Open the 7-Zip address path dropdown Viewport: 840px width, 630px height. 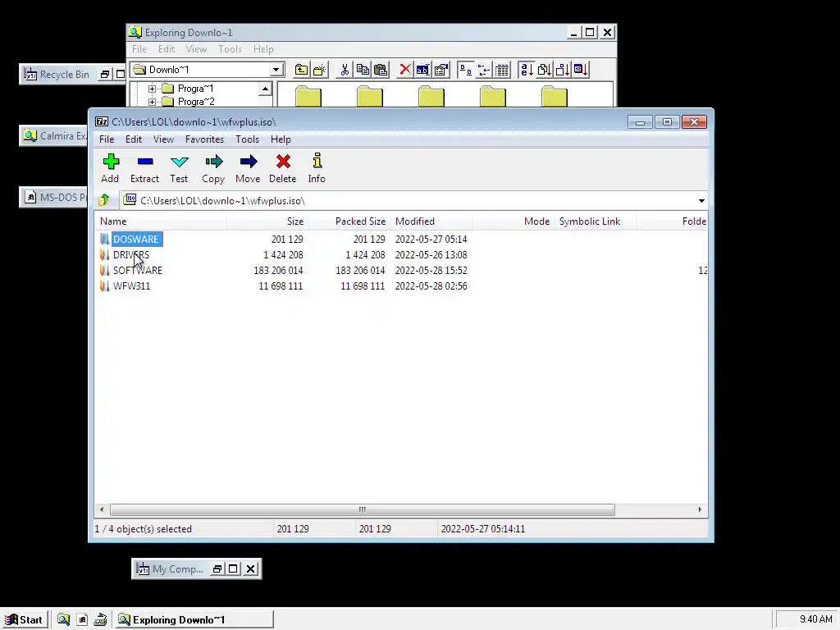(x=701, y=201)
